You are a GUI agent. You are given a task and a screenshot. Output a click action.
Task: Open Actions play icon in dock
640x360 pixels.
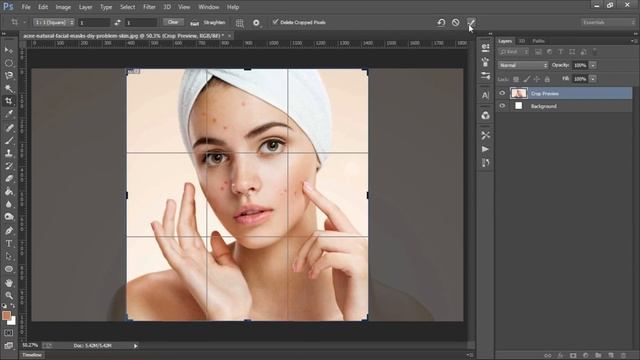click(485, 149)
